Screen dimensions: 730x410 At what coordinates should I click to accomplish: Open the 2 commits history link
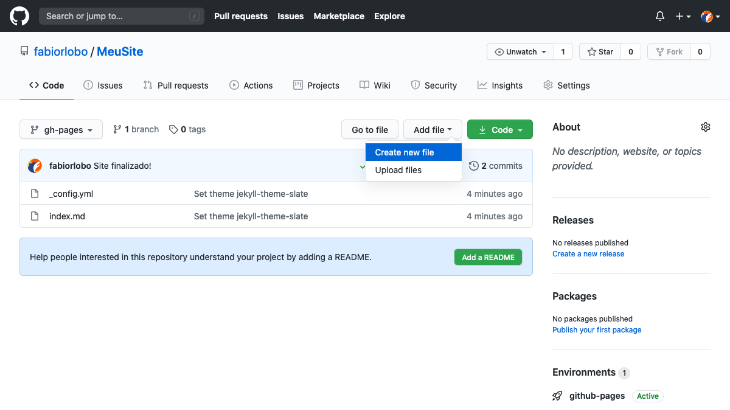[496, 166]
